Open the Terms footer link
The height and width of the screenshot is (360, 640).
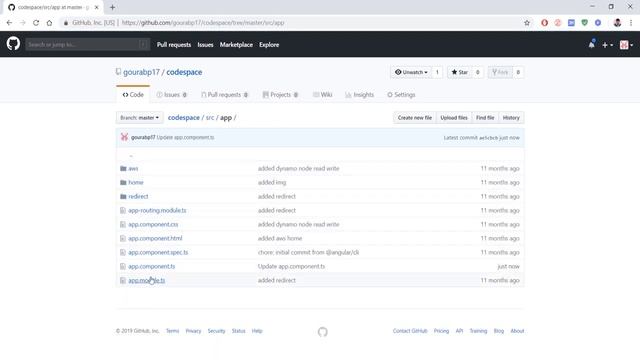[172, 331]
